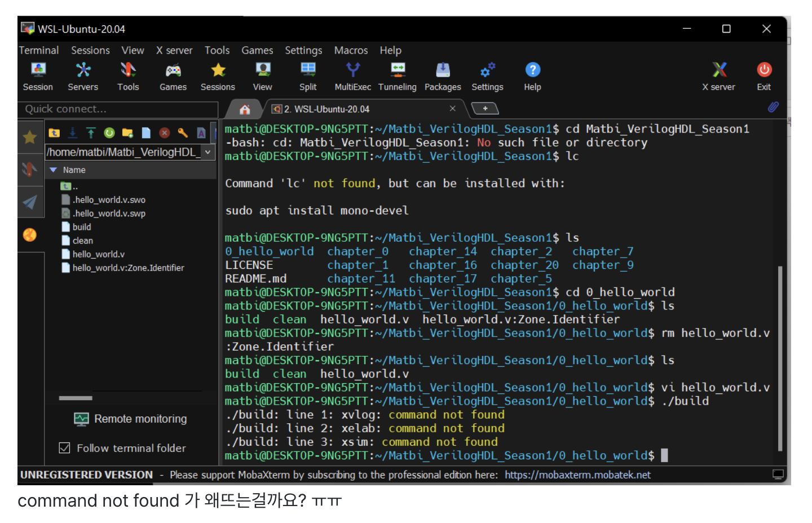Image resolution: width=812 pixels, height=523 pixels.
Task: Click the file browser horizontal scrollbar thumb
Action: click(x=76, y=398)
